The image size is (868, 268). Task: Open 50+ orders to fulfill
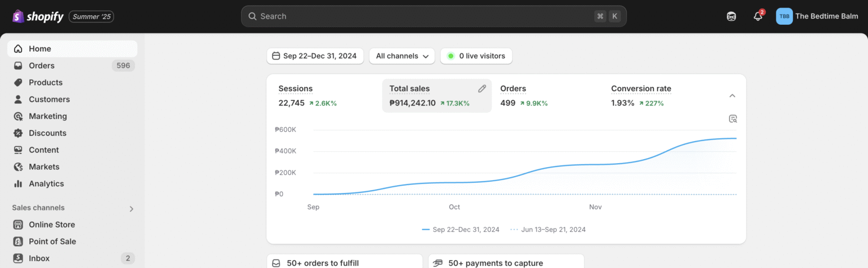pos(322,262)
